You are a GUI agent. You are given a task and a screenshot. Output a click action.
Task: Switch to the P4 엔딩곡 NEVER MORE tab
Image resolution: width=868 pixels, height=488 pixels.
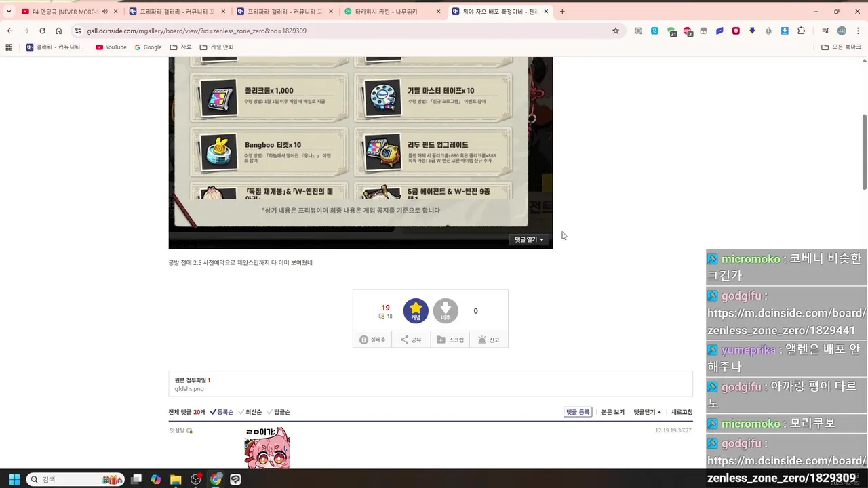coord(64,12)
